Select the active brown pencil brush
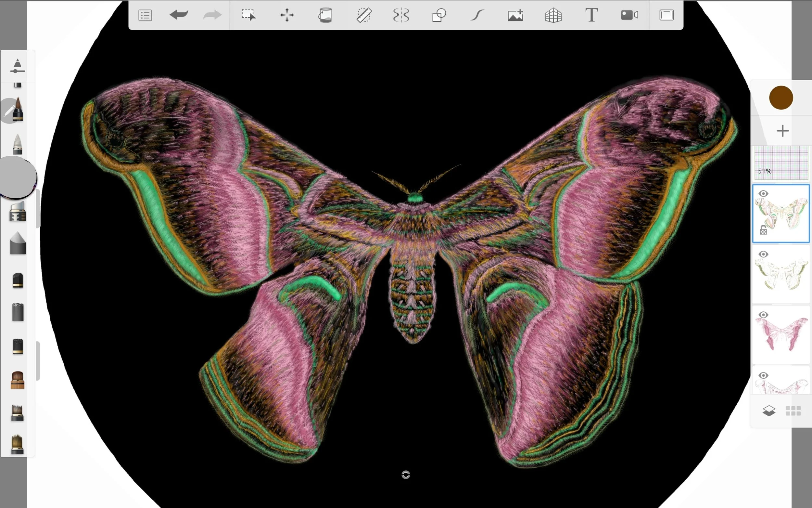Image resolution: width=812 pixels, height=508 pixels. (x=18, y=110)
